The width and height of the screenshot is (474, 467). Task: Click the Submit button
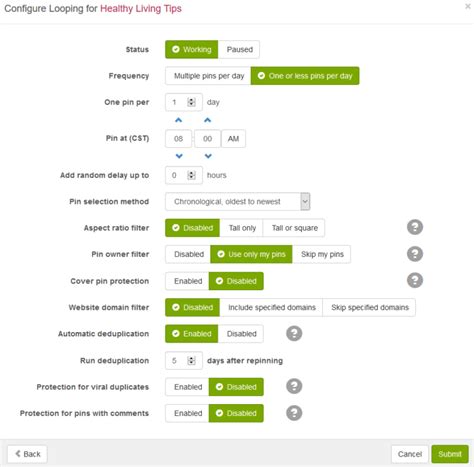[450, 454]
